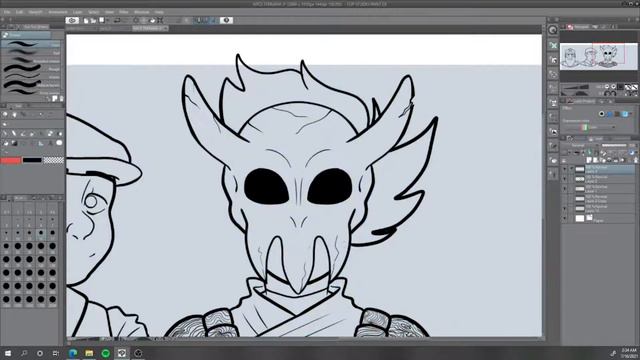Screen dimensions: 640x360
Task: Open the Edit menu
Action: pos(19,12)
